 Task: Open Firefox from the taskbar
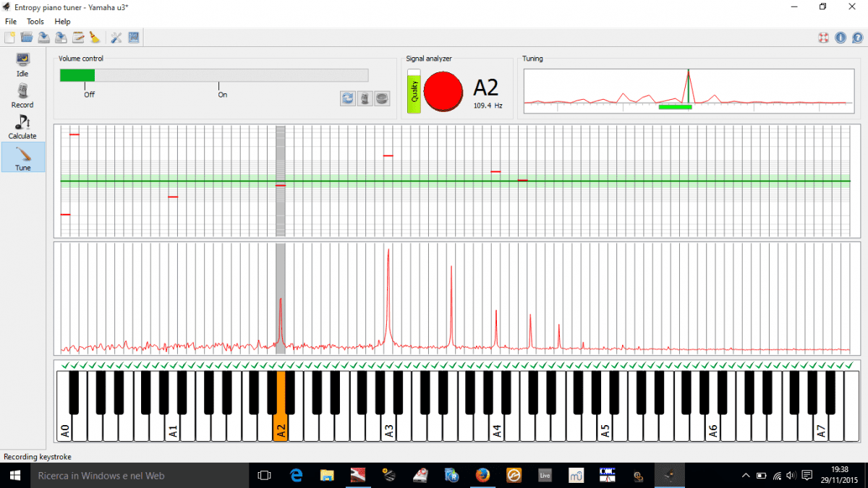point(482,476)
